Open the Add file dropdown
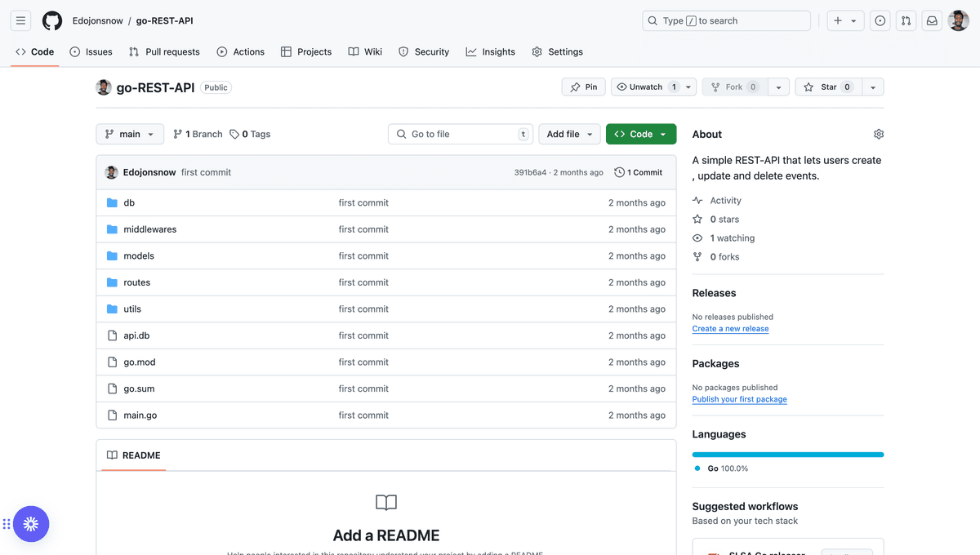The width and height of the screenshot is (980, 555). [569, 134]
